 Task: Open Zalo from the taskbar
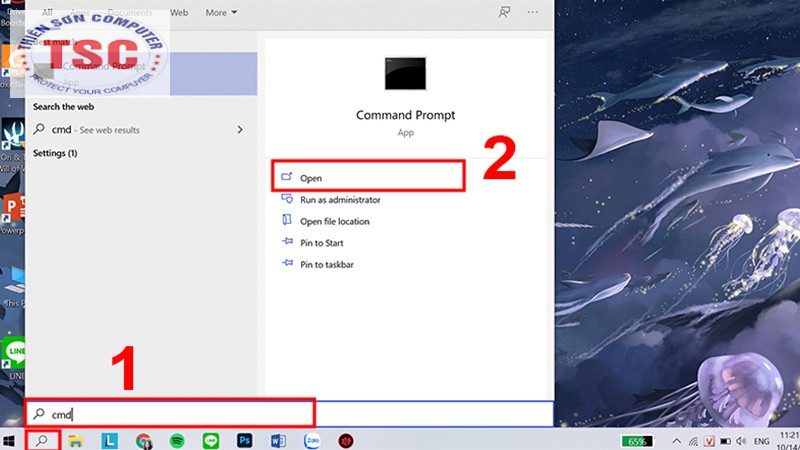point(312,441)
